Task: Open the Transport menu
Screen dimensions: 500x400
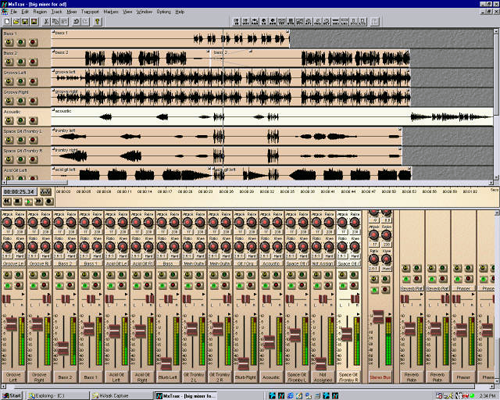Action: click(x=90, y=12)
